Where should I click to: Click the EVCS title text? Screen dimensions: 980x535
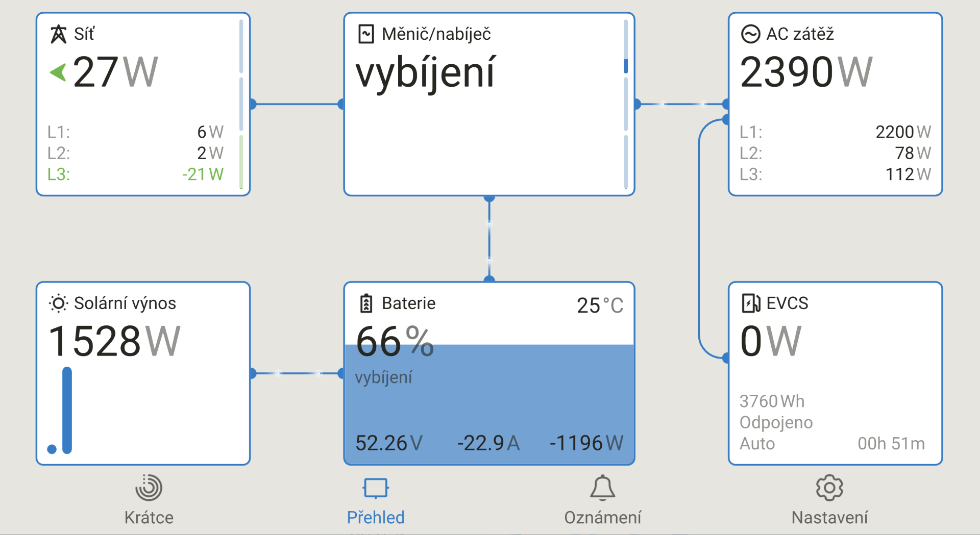(x=787, y=303)
